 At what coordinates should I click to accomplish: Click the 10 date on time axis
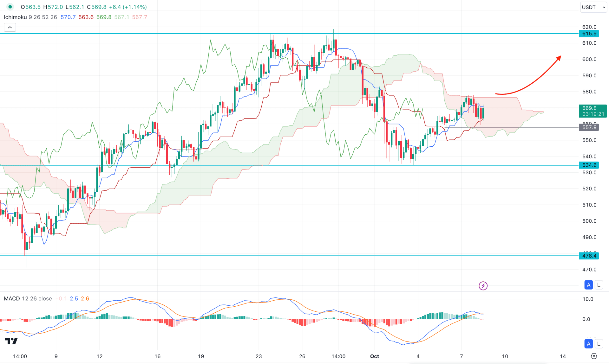pyautogui.click(x=505, y=356)
